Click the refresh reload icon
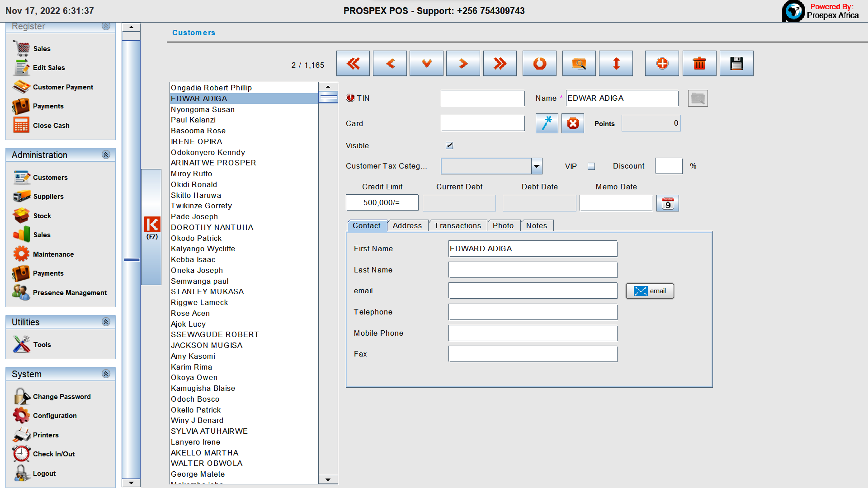Image resolution: width=868 pixels, height=488 pixels. pyautogui.click(x=539, y=64)
